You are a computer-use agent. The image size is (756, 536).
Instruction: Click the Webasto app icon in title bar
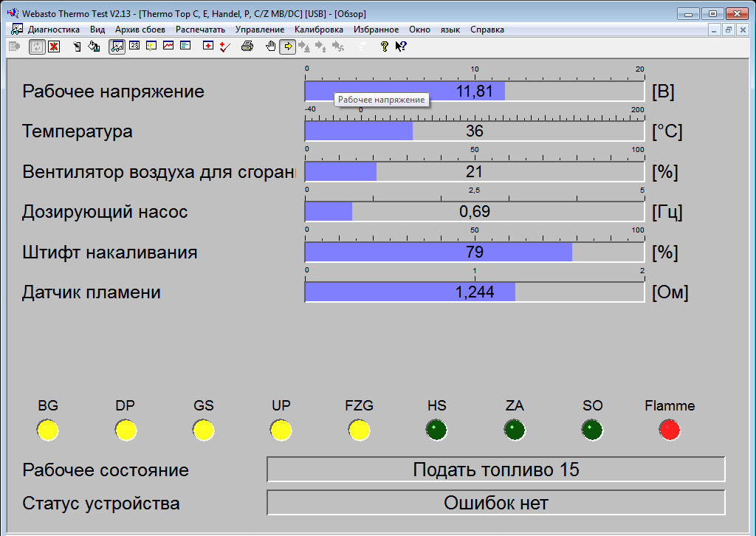pyautogui.click(x=13, y=13)
